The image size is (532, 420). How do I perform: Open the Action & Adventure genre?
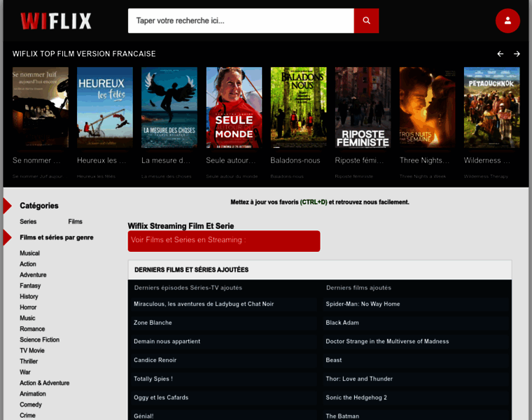point(44,383)
